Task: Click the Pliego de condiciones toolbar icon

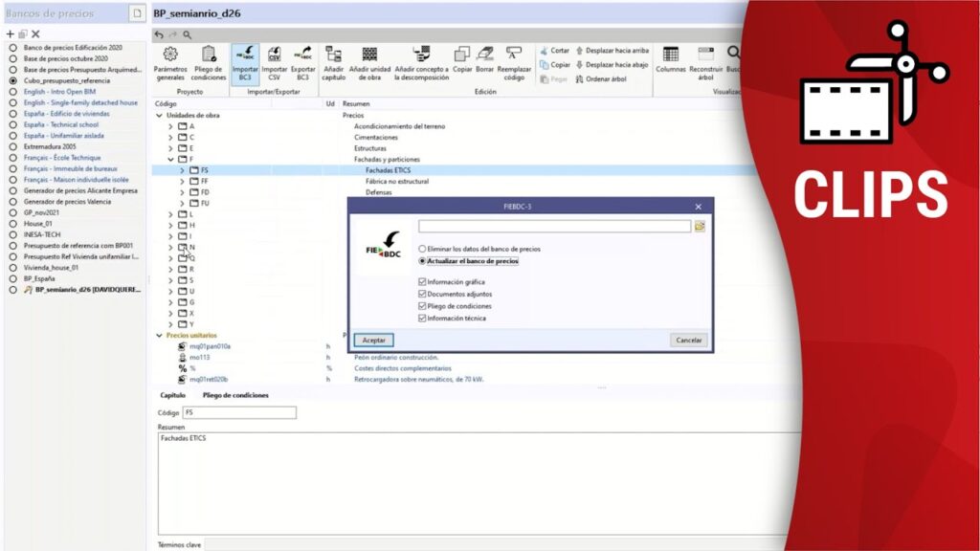Action: 209,55
